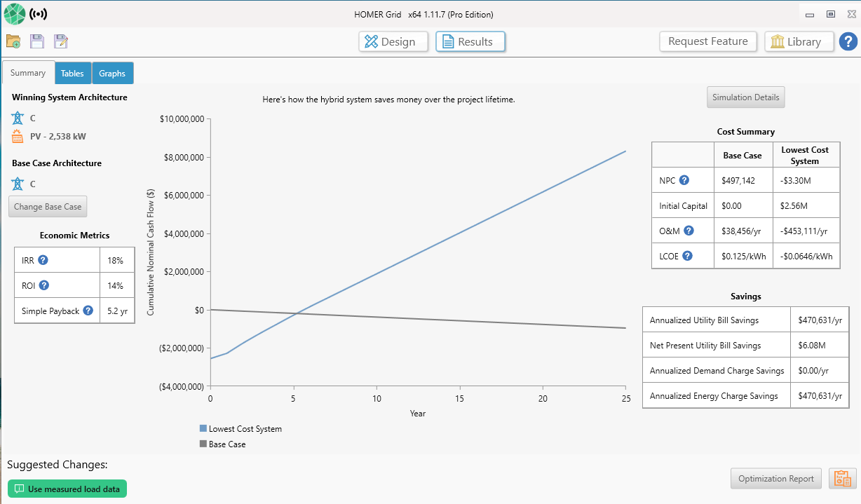Click Save As disk-with-pencil icon

coord(61,41)
